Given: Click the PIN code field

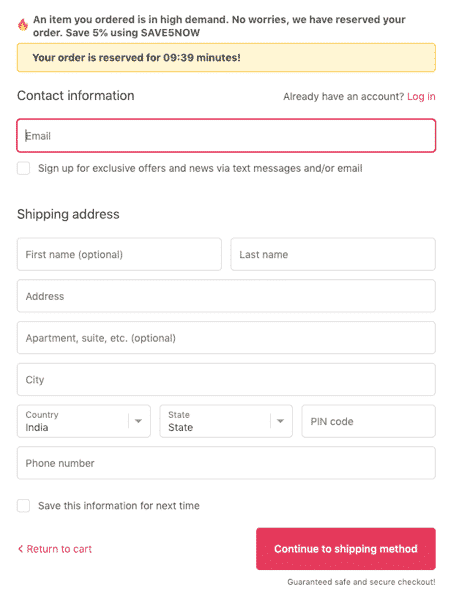Looking at the screenshot, I should [x=369, y=421].
